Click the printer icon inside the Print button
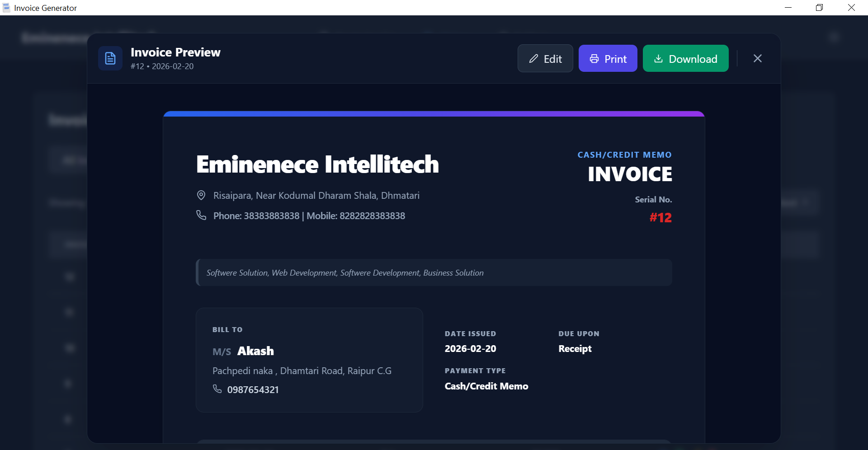868x450 pixels. click(x=594, y=58)
